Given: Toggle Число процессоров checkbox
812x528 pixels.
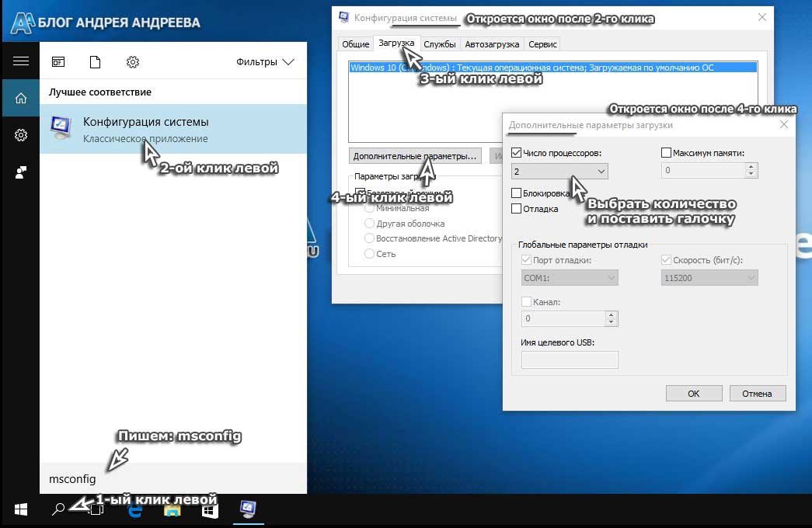Looking at the screenshot, I should [516, 153].
